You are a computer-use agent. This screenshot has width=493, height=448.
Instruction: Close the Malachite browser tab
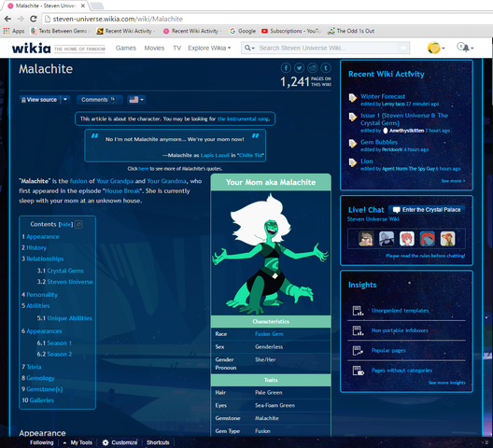click(x=83, y=6)
